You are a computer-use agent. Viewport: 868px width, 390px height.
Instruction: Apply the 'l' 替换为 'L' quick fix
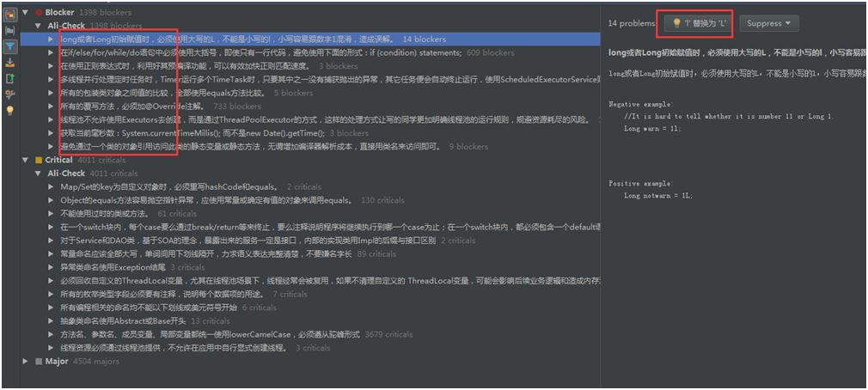699,23
